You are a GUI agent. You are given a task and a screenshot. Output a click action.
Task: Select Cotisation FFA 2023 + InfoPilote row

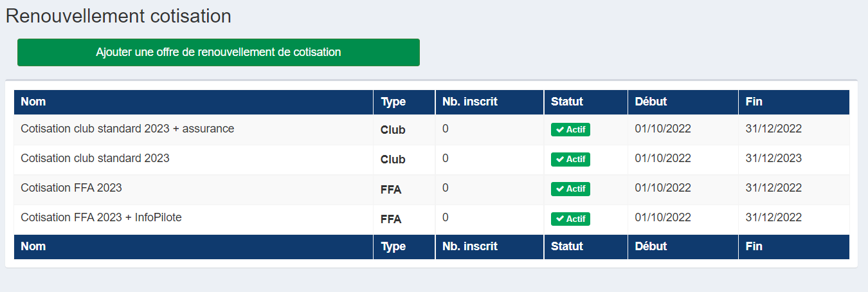click(x=431, y=219)
